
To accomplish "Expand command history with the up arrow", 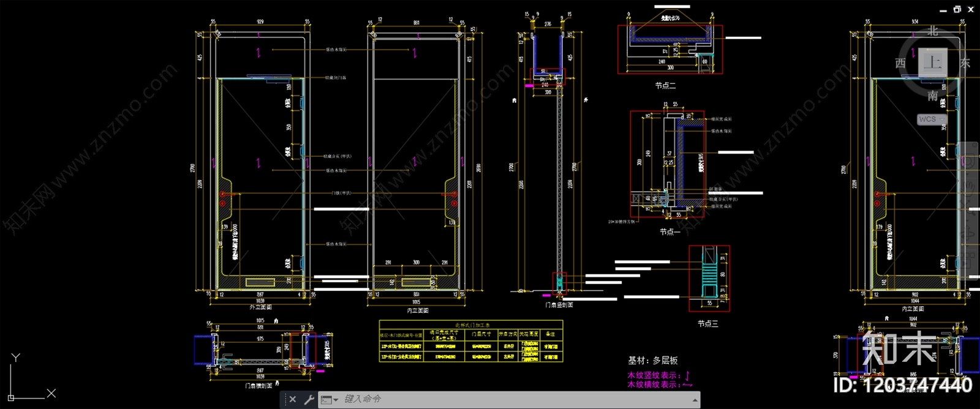I will pyautogui.click(x=695, y=400).
